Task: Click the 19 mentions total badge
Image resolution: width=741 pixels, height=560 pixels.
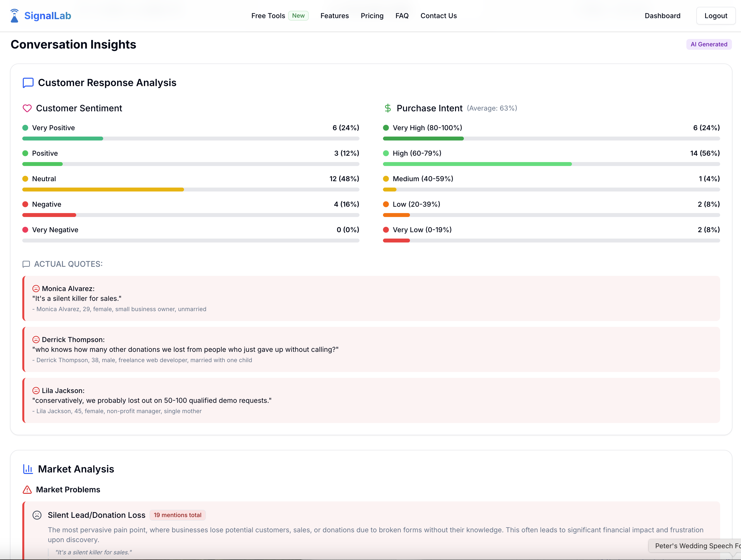Action: click(178, 515)
